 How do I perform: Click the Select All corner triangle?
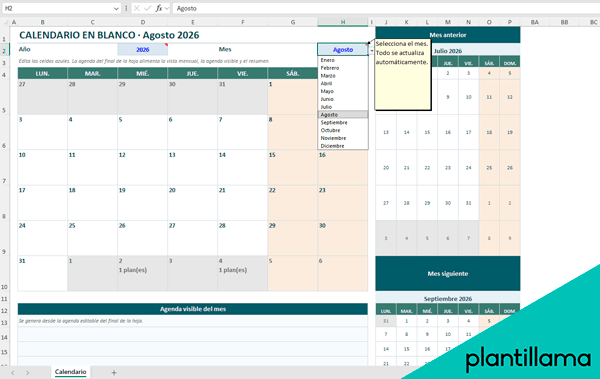[5, 22]
